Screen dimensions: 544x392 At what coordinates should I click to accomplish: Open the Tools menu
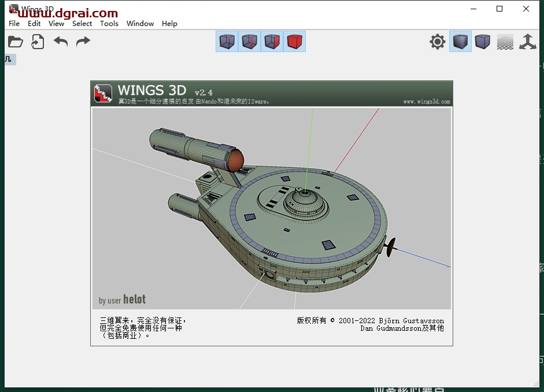[109, 24]
